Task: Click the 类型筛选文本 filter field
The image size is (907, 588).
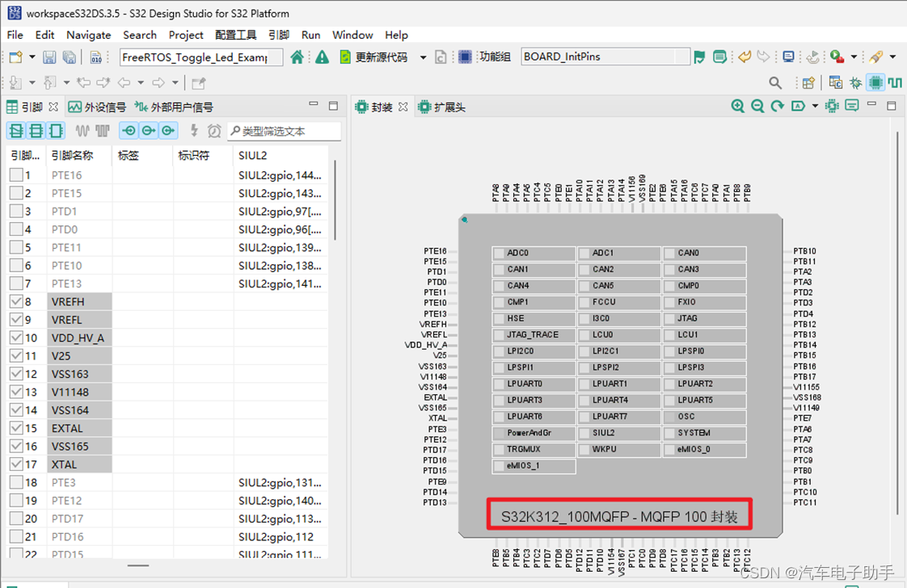Action: (284, 131)
